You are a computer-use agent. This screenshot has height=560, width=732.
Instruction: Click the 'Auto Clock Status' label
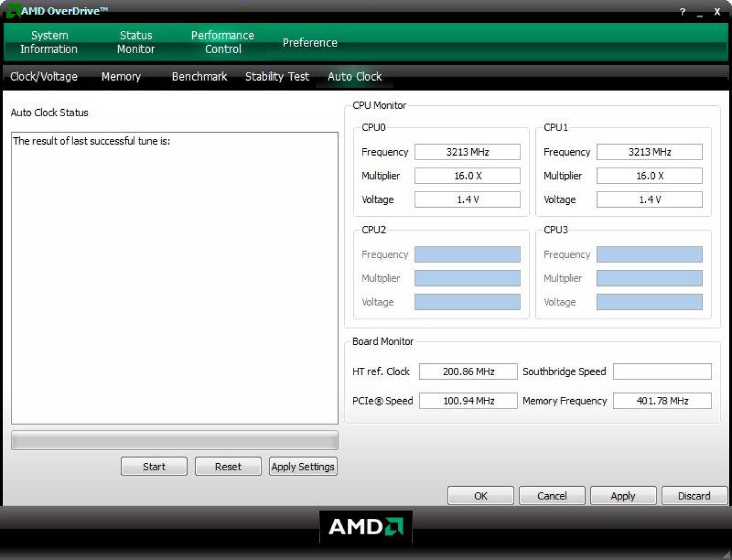click(x=50, y=113)
